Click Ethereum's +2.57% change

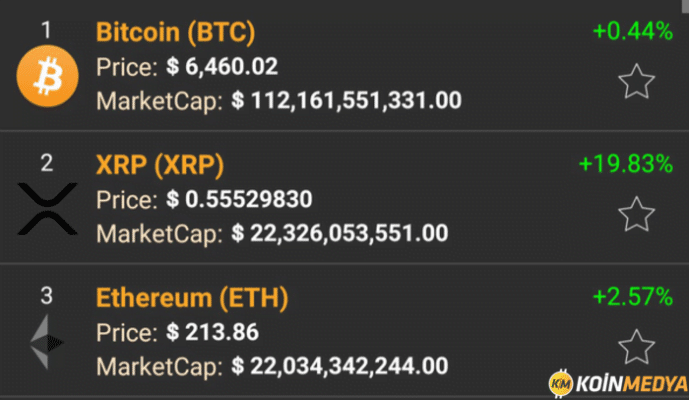(632, 296)
